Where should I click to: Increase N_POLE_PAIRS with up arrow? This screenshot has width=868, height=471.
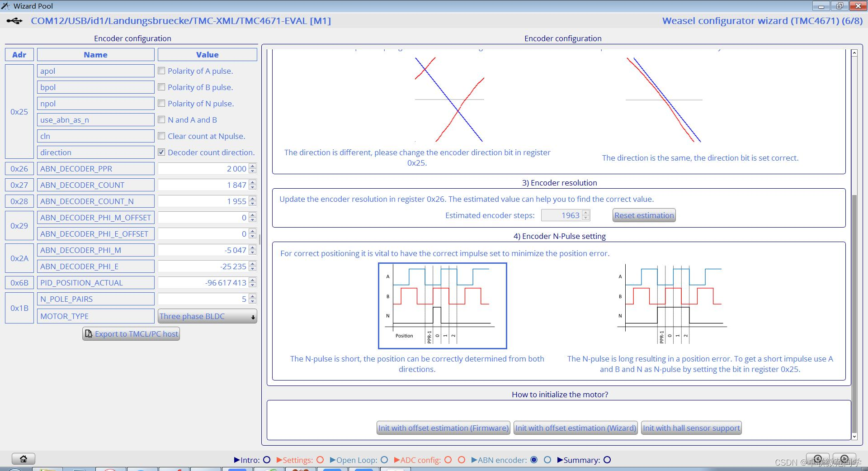pos(253,296)
